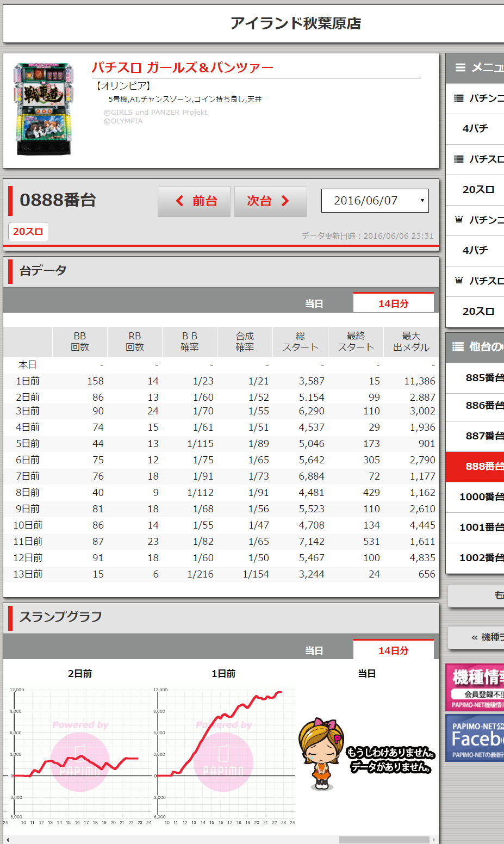The image size is (504, 844).
Task: Click the パチスロ ガールズ&パンツァー title
Action: coord(182,68)
